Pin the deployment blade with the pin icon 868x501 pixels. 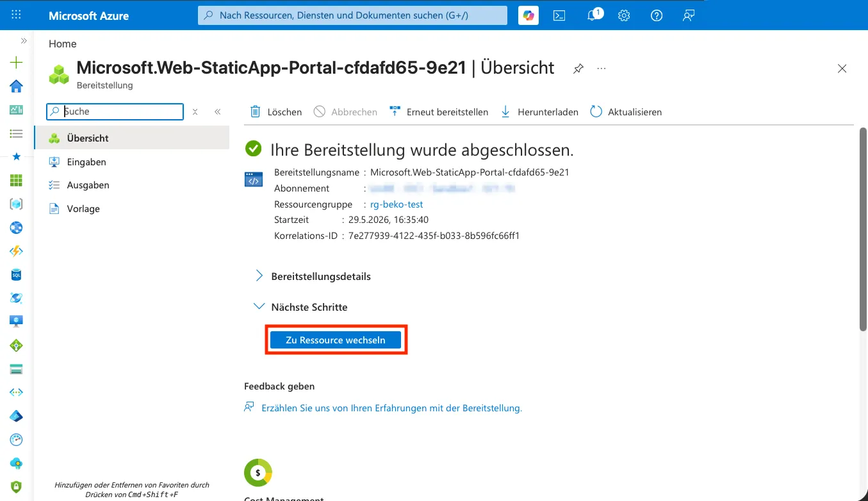pyautogui.click(x=578, y=69)
